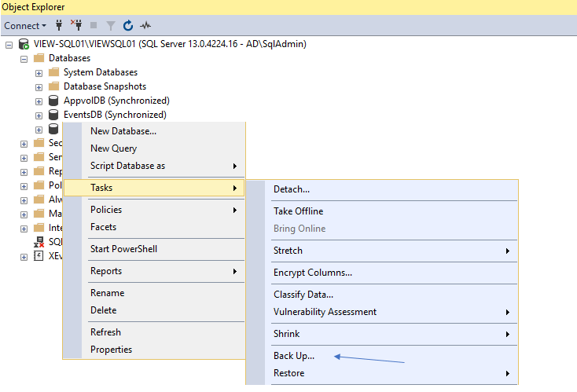This screenshot has height=392, width=577.
Task: Expand the EventsDB database node
Action: [x=39, y=115]
